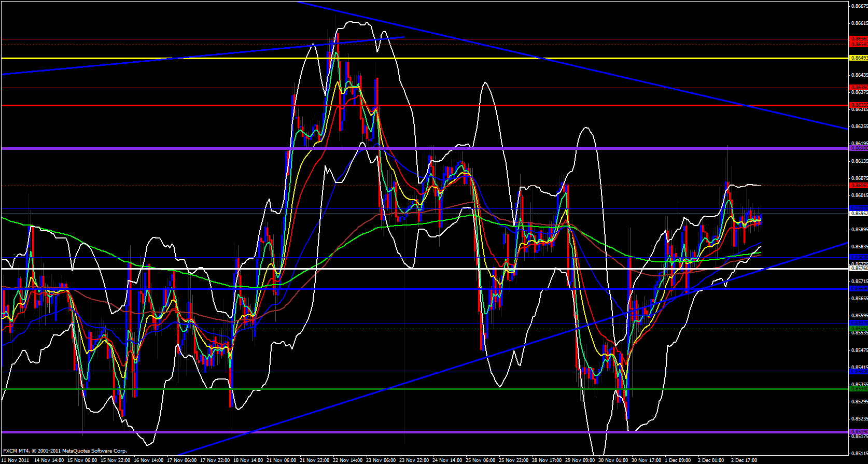868x464 pixels.
Task: Click the 2 Dec 17:00 time label
Action: click(744, 460)
